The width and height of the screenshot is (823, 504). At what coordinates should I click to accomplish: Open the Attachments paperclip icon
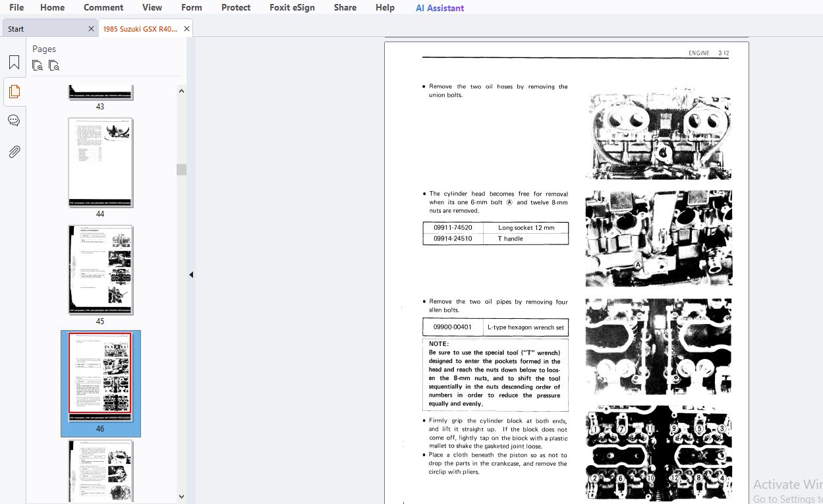pos(14,152)
